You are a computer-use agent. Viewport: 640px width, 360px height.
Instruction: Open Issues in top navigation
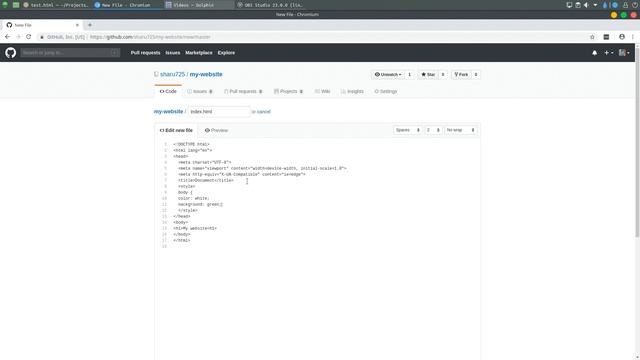[x=173, y=53]
